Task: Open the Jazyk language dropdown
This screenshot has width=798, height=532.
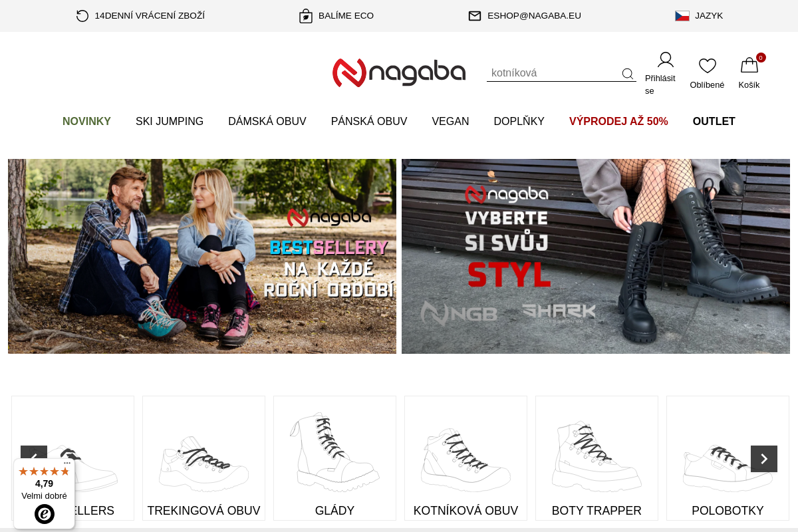Action: (699, 16)
